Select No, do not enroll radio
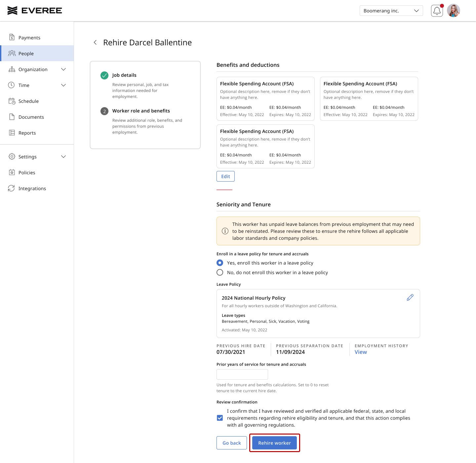The width and height of the screenshot is (476, 463). [220, 272]
